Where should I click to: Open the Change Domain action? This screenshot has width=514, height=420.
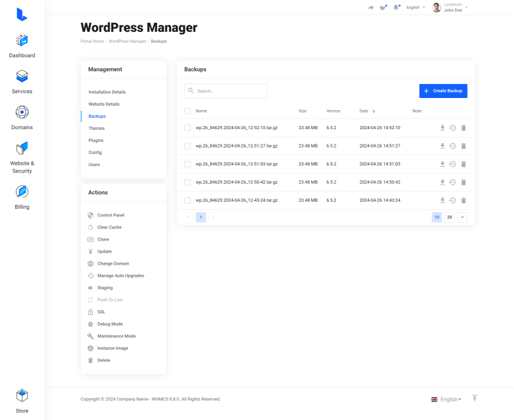[109, 264]
